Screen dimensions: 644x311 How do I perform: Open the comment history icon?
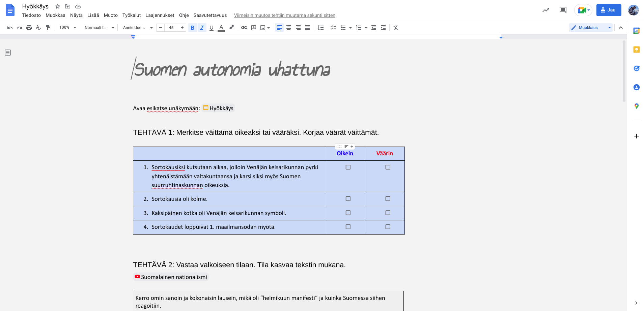563,10
